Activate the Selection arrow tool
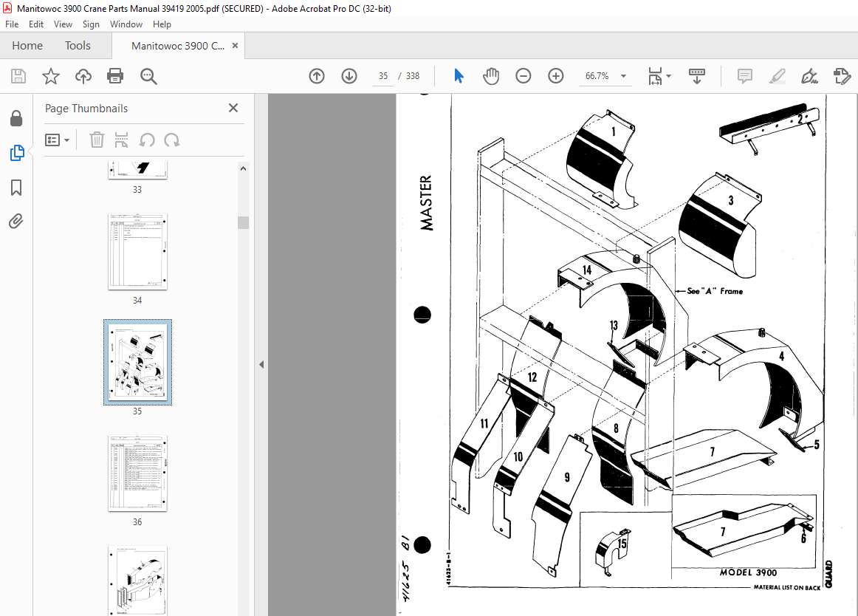This screenshot has width=858, height=616. (x=459, y=76)
